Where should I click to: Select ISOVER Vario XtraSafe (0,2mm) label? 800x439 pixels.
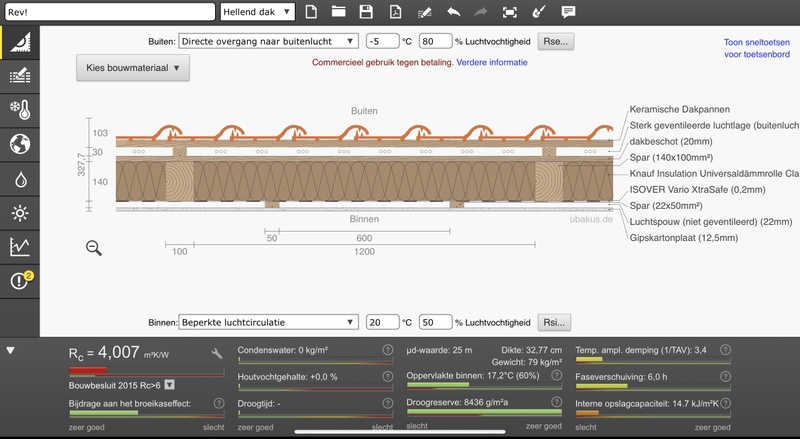point(697,189)
